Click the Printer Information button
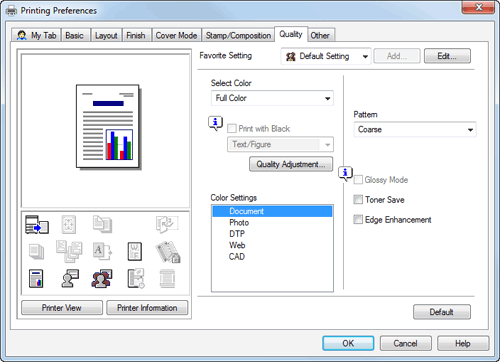The image size is (500, 362). 147,308
